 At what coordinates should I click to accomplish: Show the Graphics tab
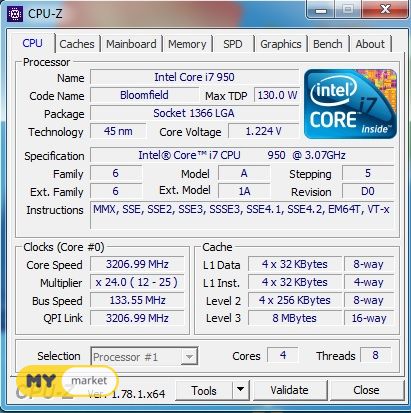[281, 44]
